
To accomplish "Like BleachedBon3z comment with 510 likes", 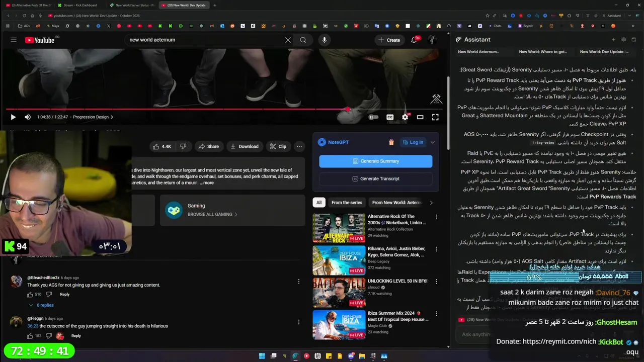I will point(30,295).
